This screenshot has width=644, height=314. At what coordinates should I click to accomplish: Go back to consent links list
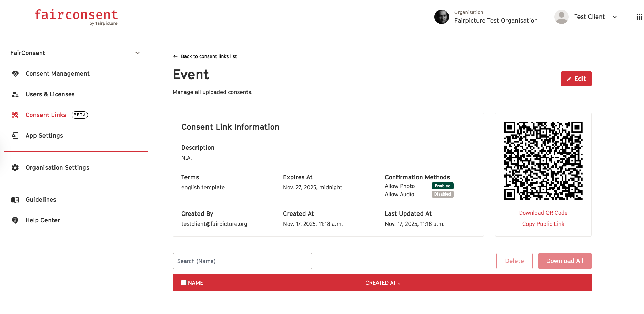209,56
